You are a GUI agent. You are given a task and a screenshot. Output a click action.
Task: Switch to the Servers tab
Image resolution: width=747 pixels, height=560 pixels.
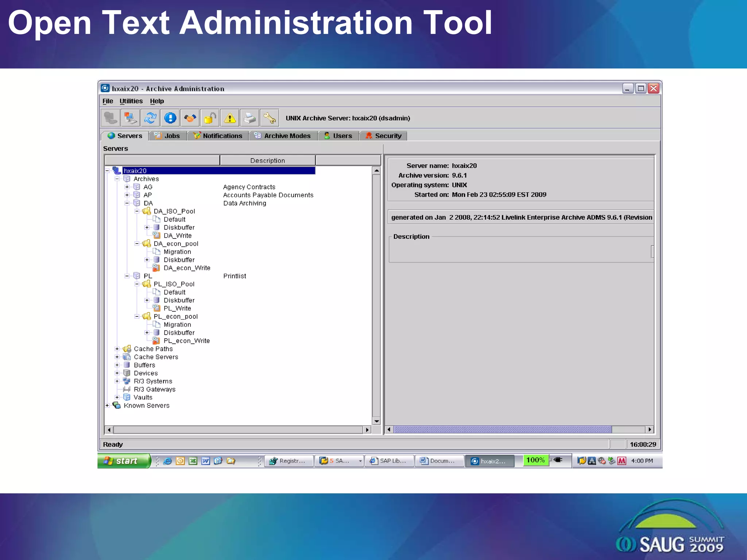pyautogui.click(x=125, y=136)
